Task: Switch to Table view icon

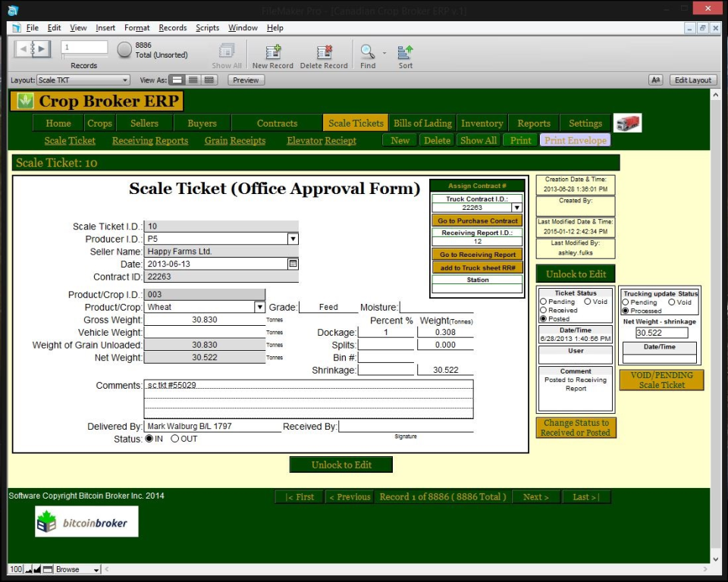Action: (209, 80)
